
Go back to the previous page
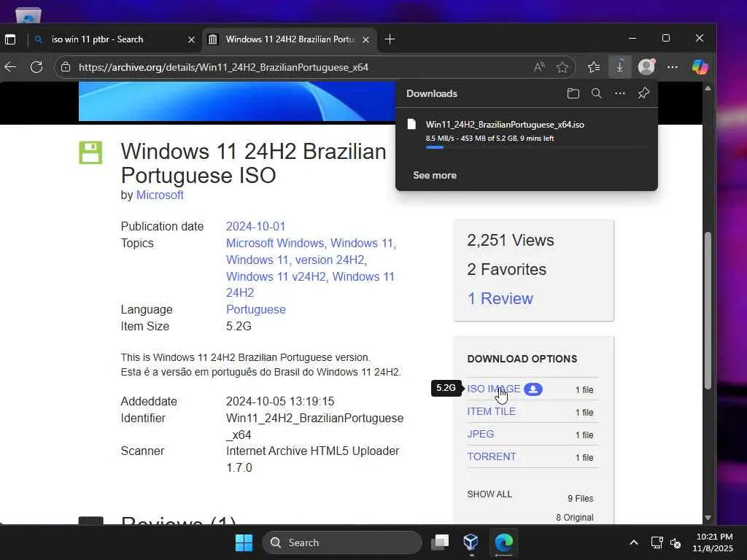10,67
